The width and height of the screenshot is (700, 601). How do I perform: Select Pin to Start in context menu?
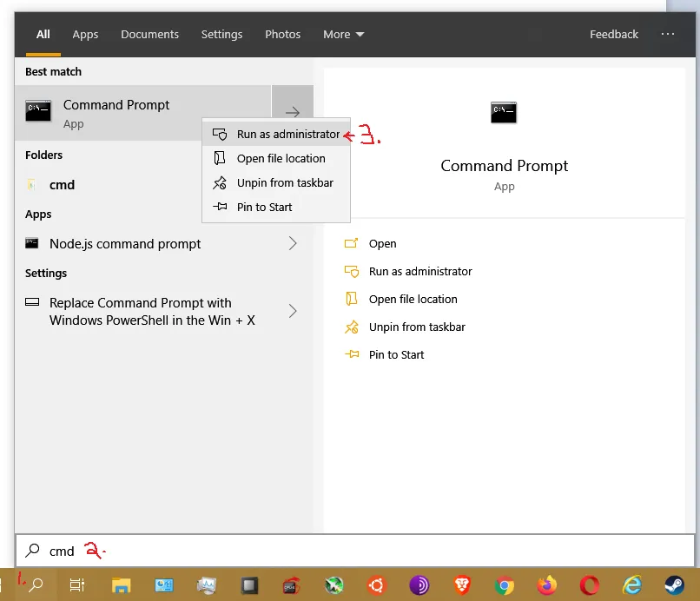coord(276,208)
